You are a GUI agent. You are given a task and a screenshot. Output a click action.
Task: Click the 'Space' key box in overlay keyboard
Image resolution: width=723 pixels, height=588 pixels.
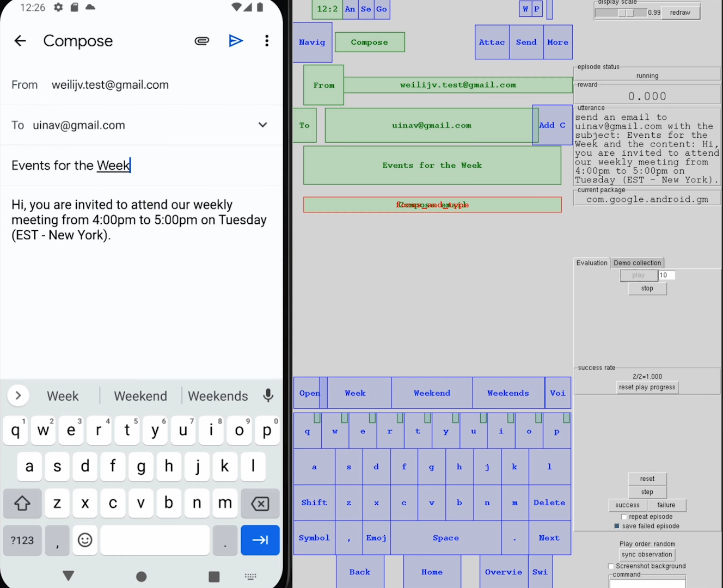(446, 538)
